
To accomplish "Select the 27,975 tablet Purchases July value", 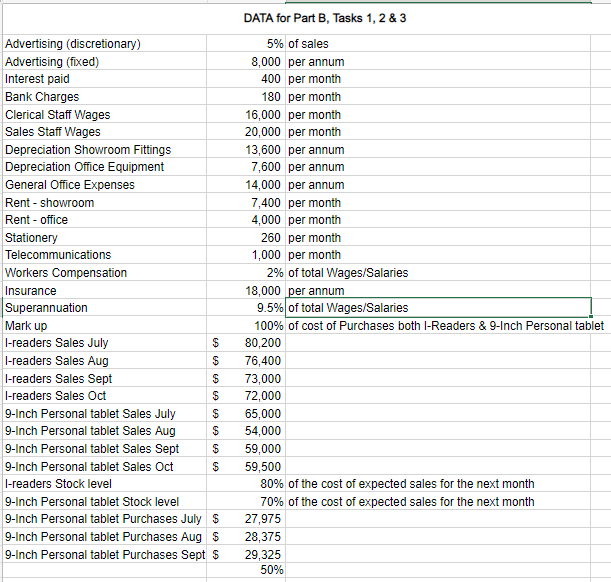I will [x=246, y=519].
